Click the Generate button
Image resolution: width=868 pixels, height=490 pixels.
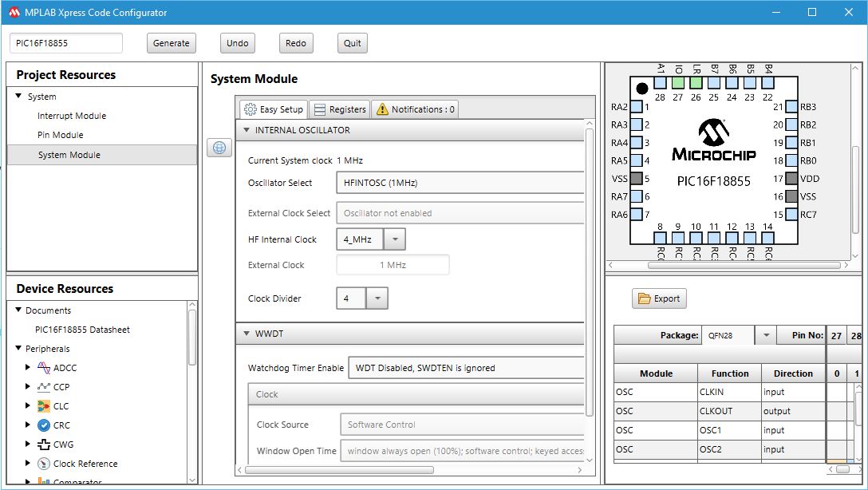(171, 43)
